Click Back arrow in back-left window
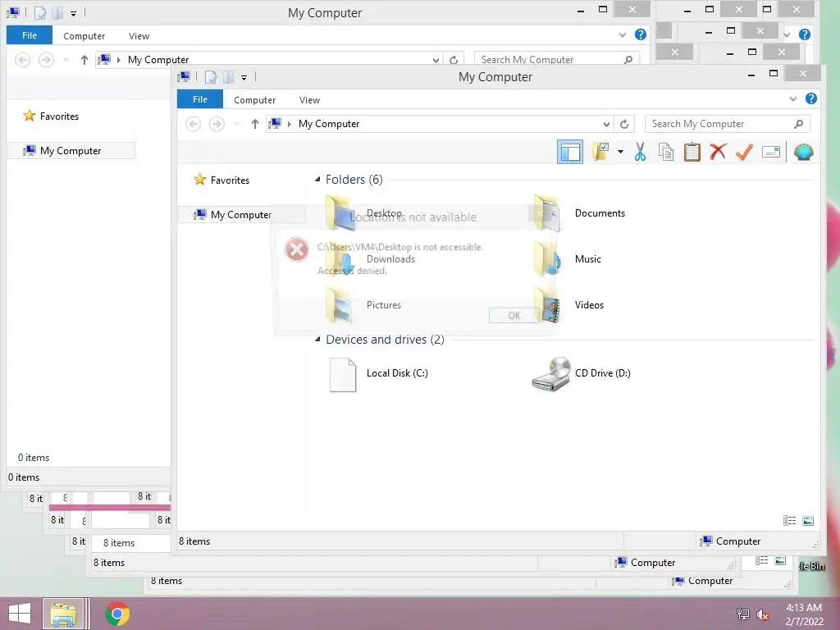Screen dimensions: 840x630 tap(22, 60)
